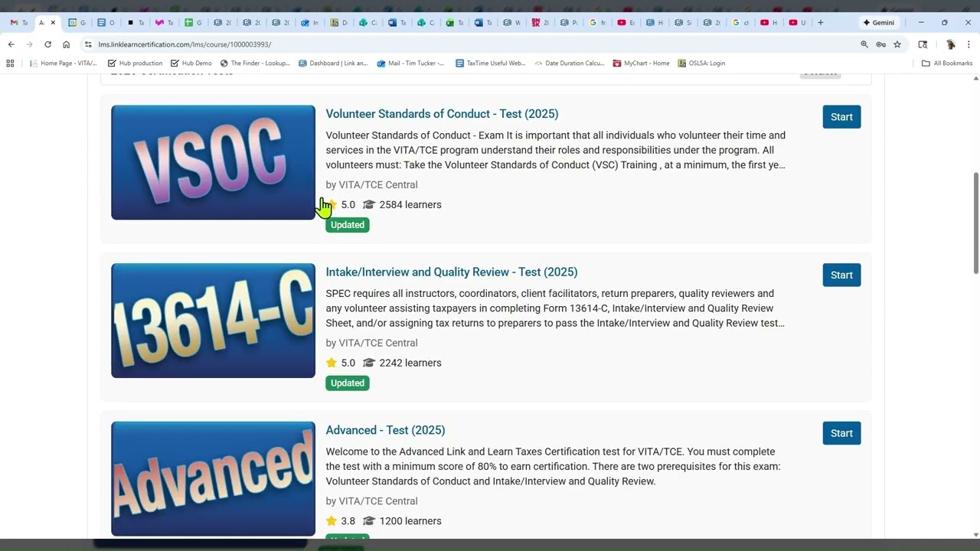The height and width of the screenshot is (551, 980).
Task: Bookmark this page with the star
Action: pyautogui.click(x=897, y=44)
